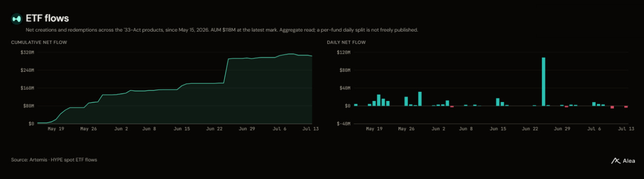Select the May 19 tick on cumulative chart
This screenshot has width=644, height=179.
point(56,129)
